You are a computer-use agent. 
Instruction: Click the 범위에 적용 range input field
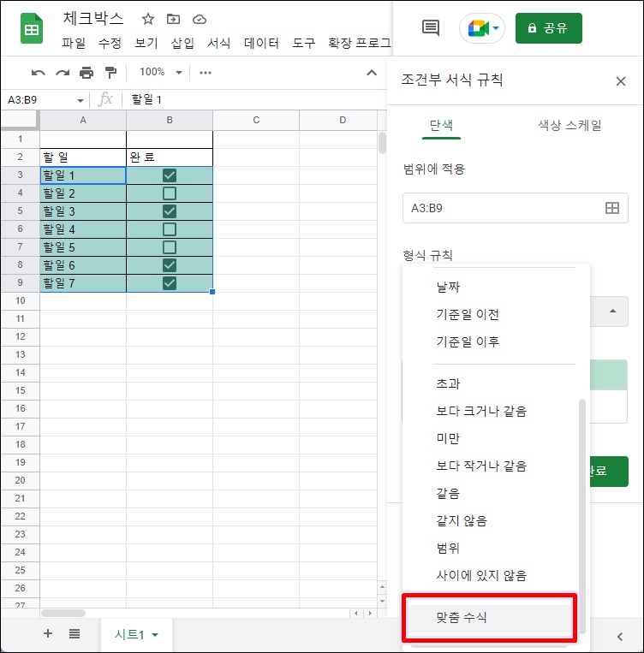(516, 208)
